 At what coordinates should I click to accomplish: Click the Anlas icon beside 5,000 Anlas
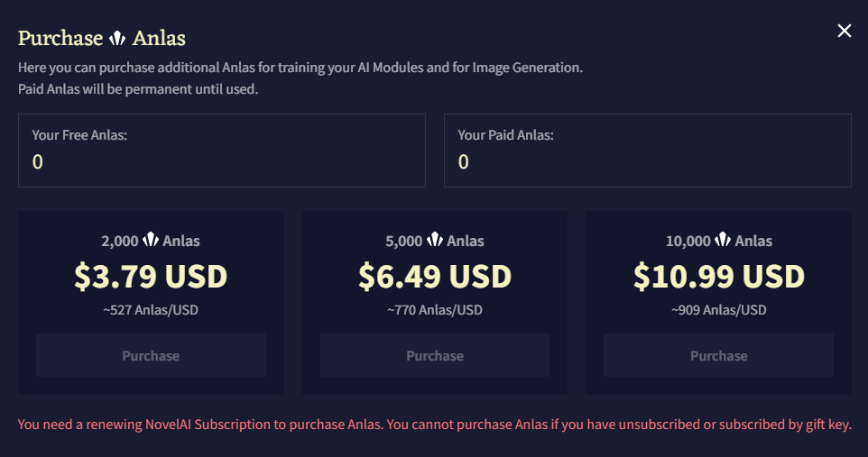point(435,241)
